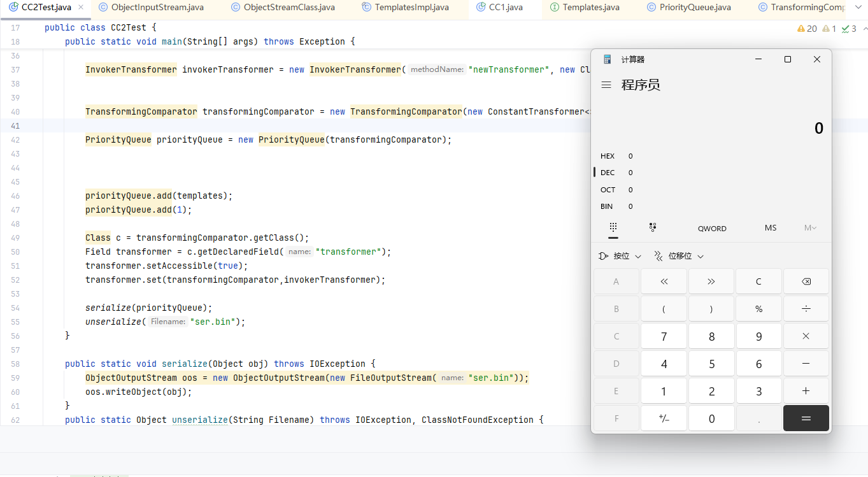Click the equals = key
This screenshot has height=477, width=868.
coord(806,418)
